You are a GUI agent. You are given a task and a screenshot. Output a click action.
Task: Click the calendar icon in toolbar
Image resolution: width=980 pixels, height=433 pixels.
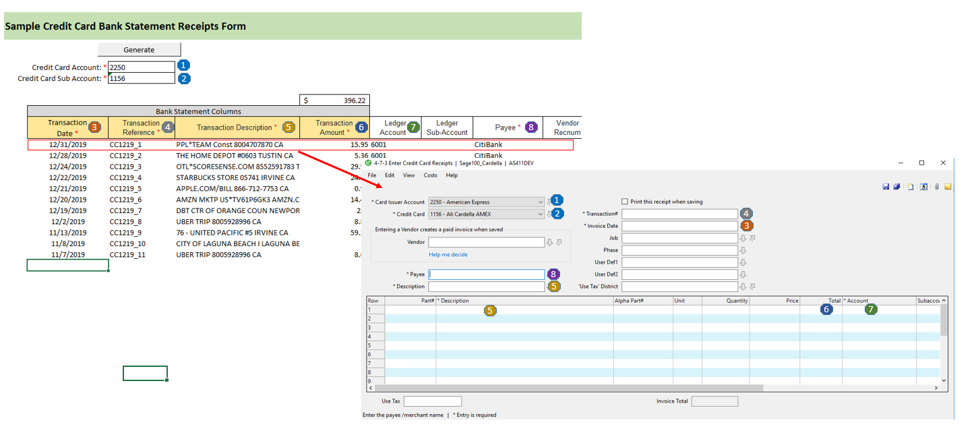(923, 187)
